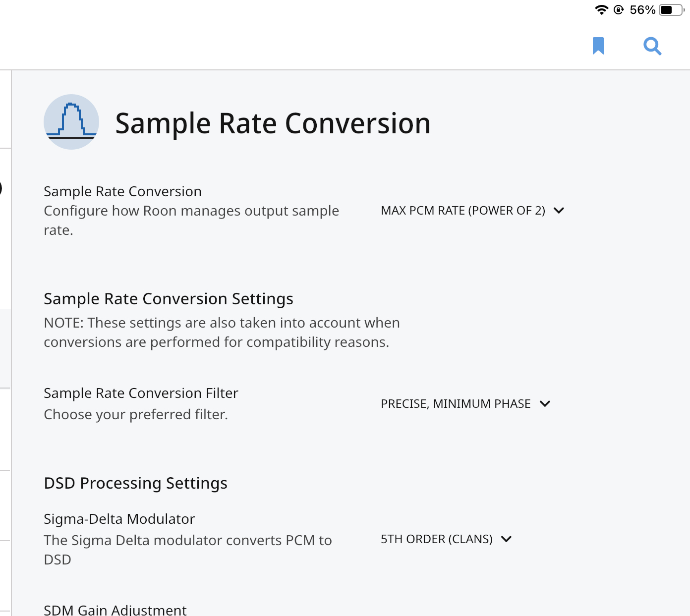Tap the 56% battery percentage text
690x616 pixels.
pyautogui.click(x=642, y=10)
